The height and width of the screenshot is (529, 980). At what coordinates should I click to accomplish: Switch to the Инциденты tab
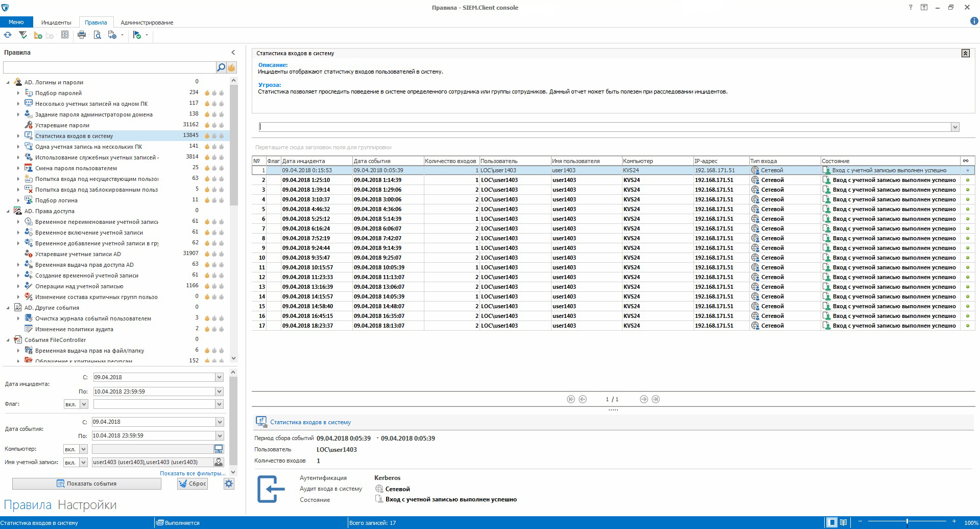point(56,22)
